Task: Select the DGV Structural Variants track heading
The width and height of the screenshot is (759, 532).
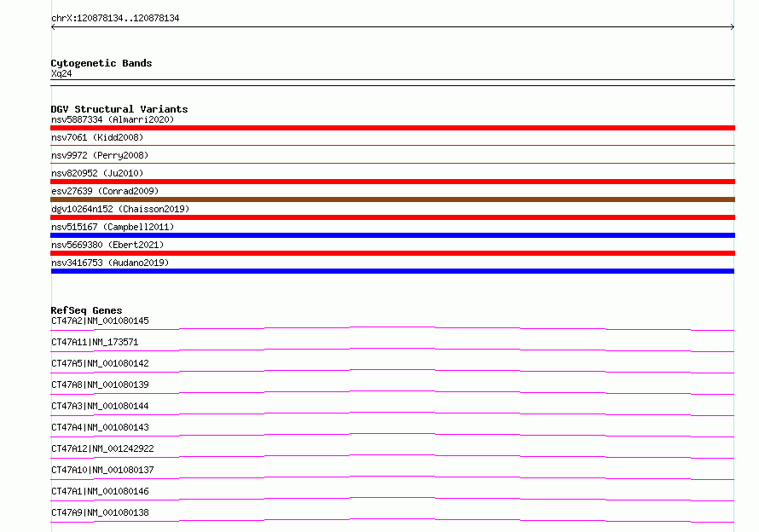Action: pos(119,109)
